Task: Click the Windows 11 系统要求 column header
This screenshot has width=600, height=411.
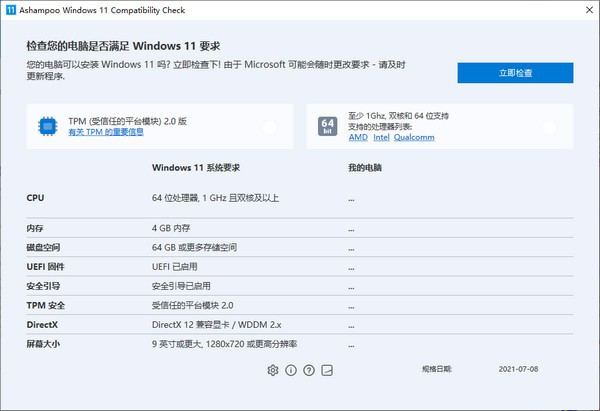Action: click(x=196, y=168)
